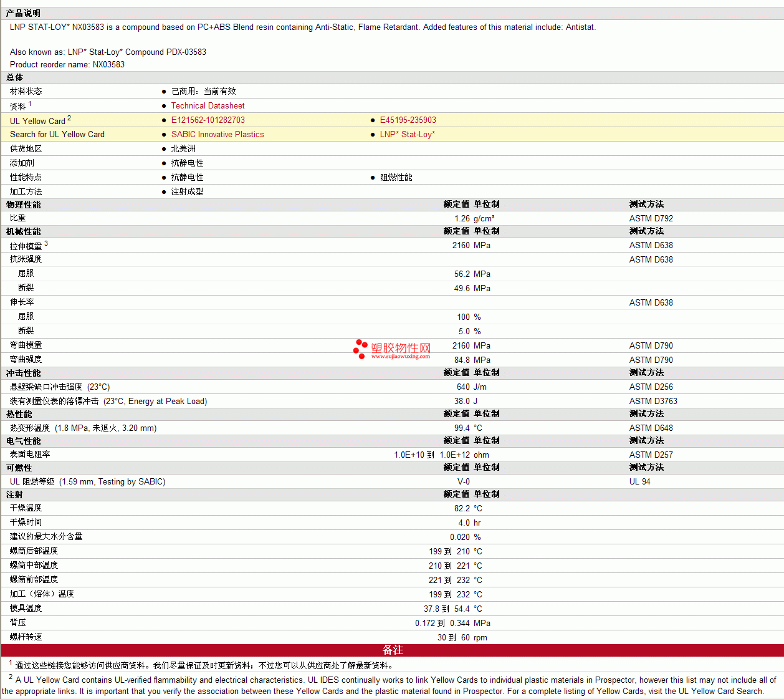Click the 表面电阻率 row label
This screenshot has height=699, width=784.
tap(30, 455)
